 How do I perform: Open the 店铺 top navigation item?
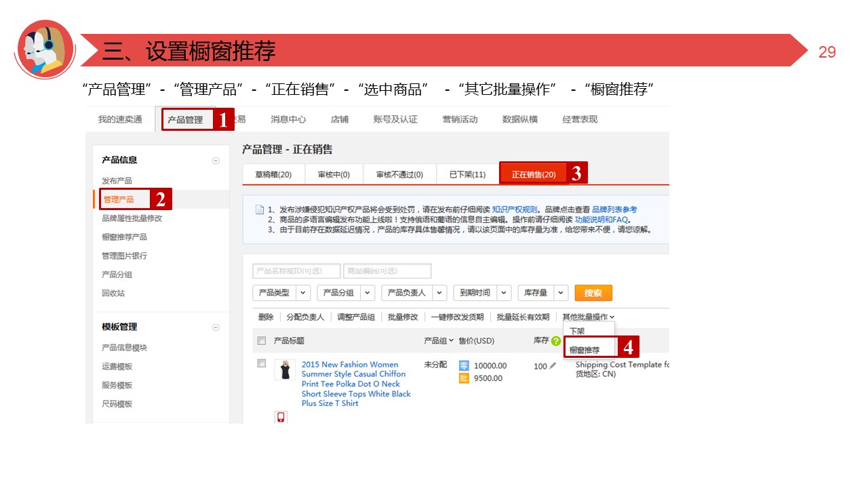(340, 119)
